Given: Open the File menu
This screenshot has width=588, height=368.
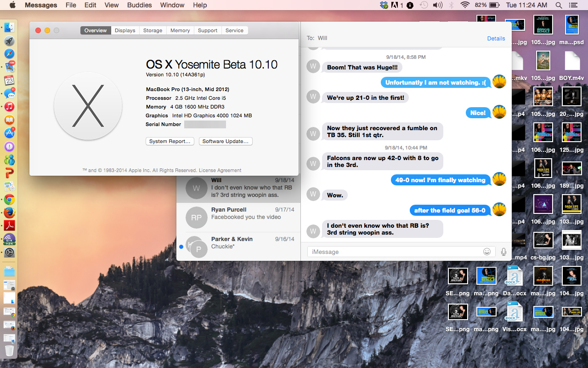Looking at the screenshot, I should 71,5.
